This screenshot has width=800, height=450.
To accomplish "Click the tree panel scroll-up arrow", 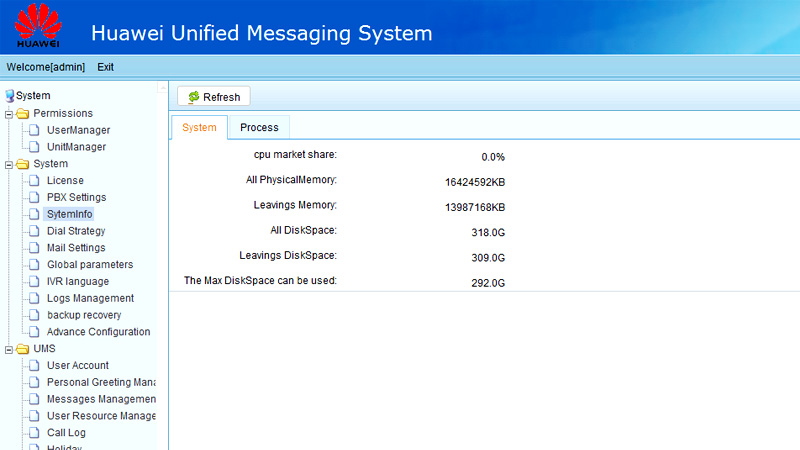I will pos(162,88).
